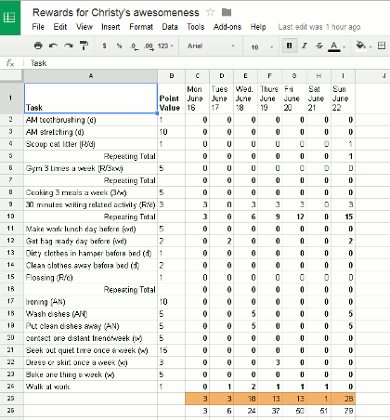Select the 'Sun June 22' header cell

click(x=343, y=98)
